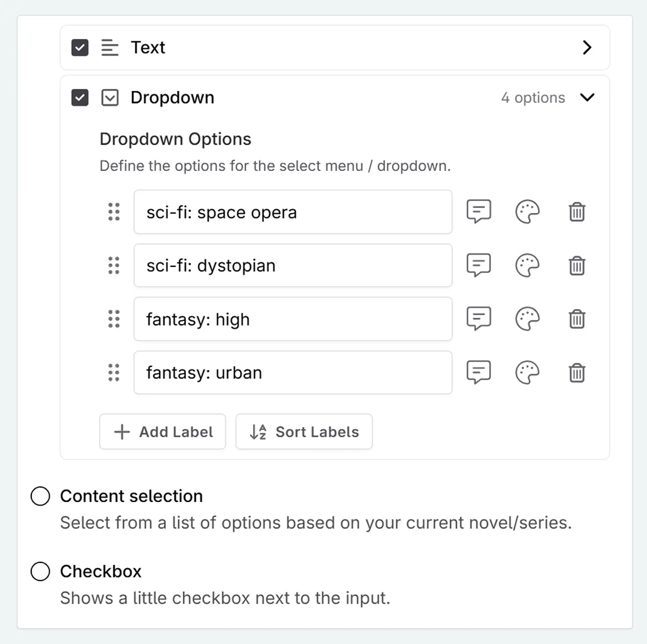The image size is (647, 644).
Task: Open color palette for 'sci-fi: dystopian'
Action: (527, 266)
